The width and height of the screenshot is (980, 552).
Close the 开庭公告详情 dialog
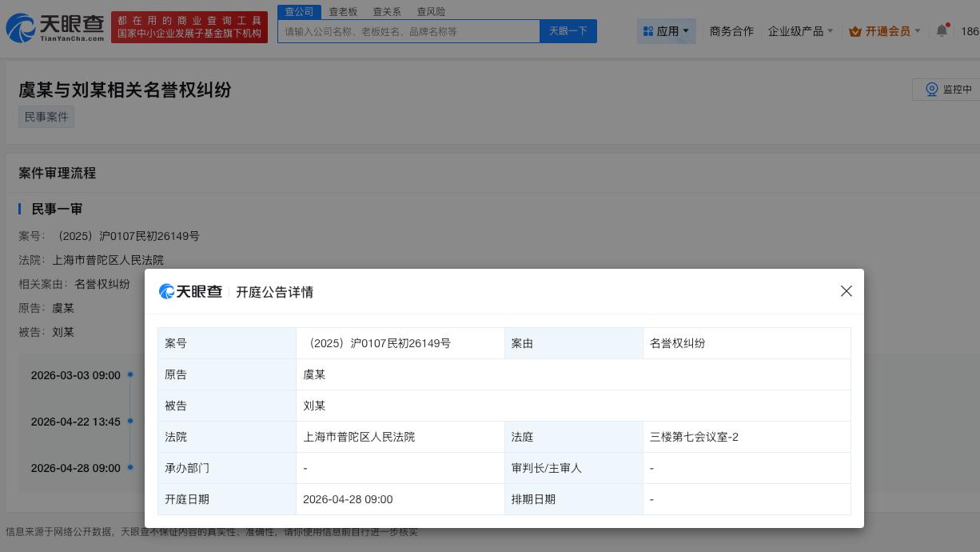pyautogui.click(x=847, y=291)
